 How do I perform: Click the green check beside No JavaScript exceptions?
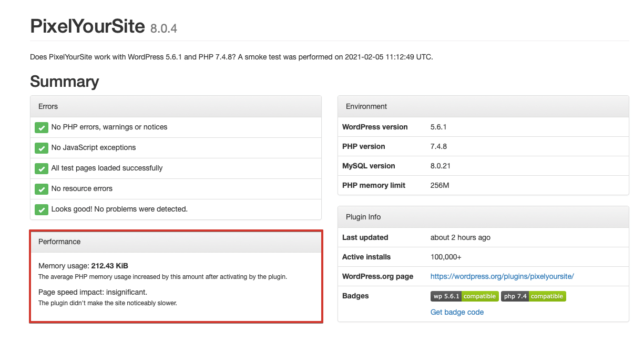(x=42, y=148)
